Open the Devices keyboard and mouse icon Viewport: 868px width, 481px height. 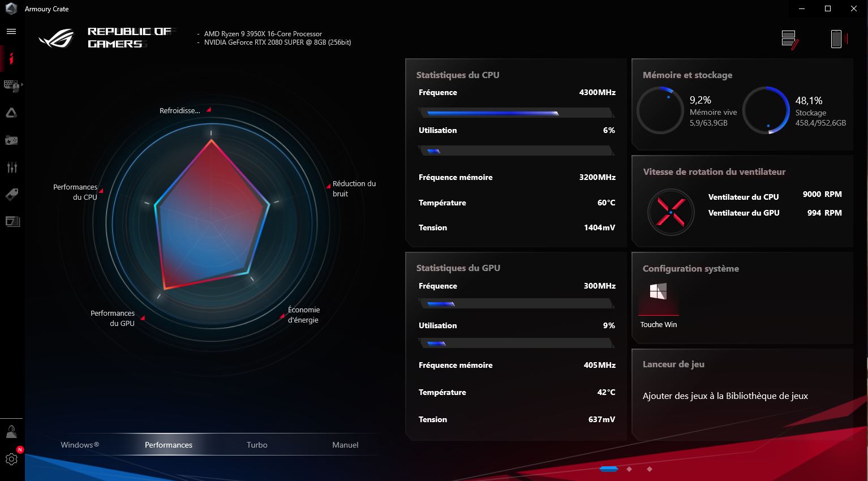coord(11,85)
